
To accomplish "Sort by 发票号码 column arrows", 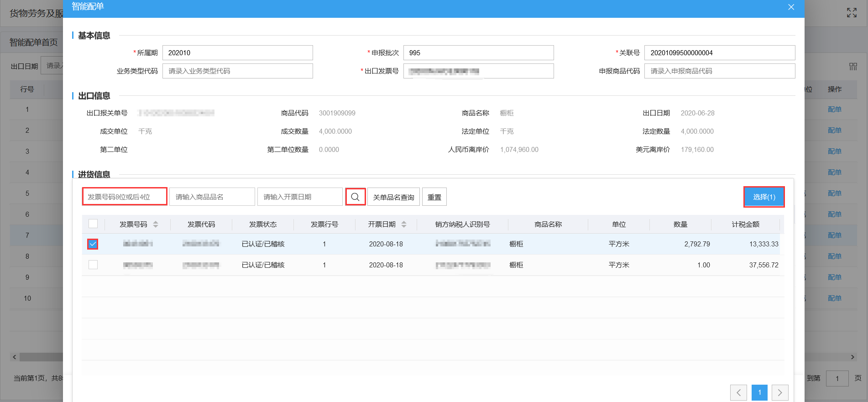I will point(156,224).
